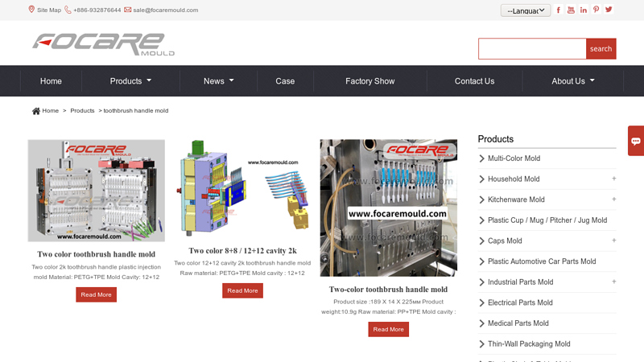This screenshot has height=362, width=644.
Task: Click toothbrush handle mold breadcrumb
Action: (135, 111)
